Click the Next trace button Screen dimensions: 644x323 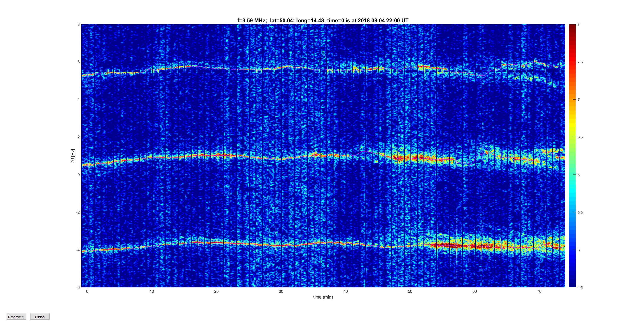[16, 317]
